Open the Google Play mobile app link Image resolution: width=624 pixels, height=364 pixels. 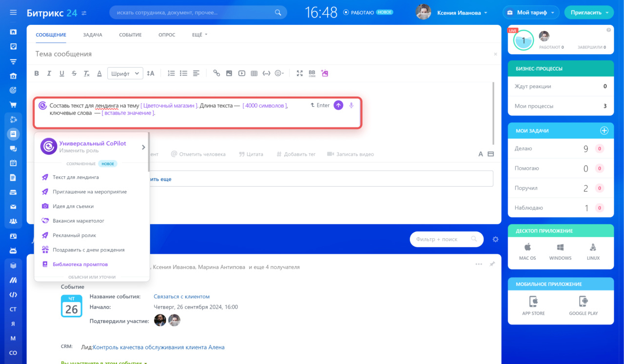click(583, 306)
